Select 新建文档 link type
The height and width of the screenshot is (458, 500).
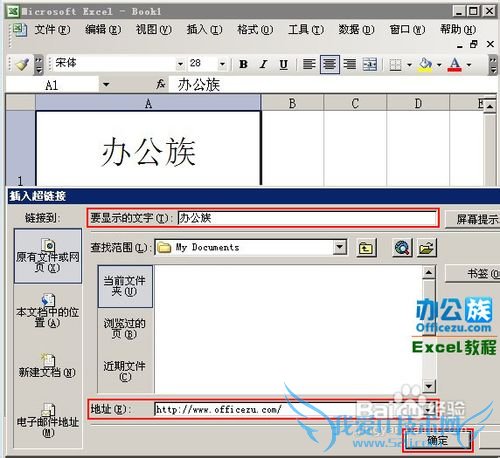click(x=48, y=366)
